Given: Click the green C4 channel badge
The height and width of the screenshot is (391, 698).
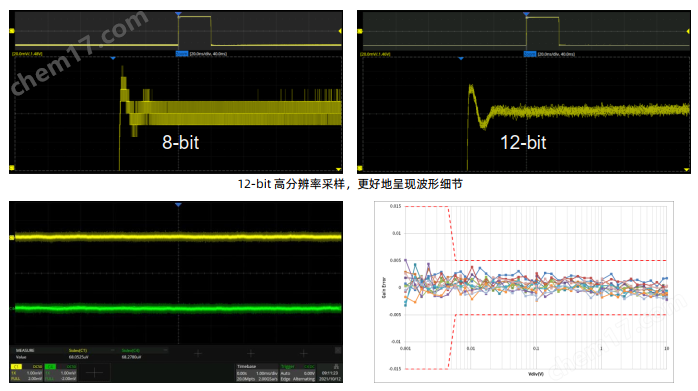Looking at the screenshot, I should [50, 367].
